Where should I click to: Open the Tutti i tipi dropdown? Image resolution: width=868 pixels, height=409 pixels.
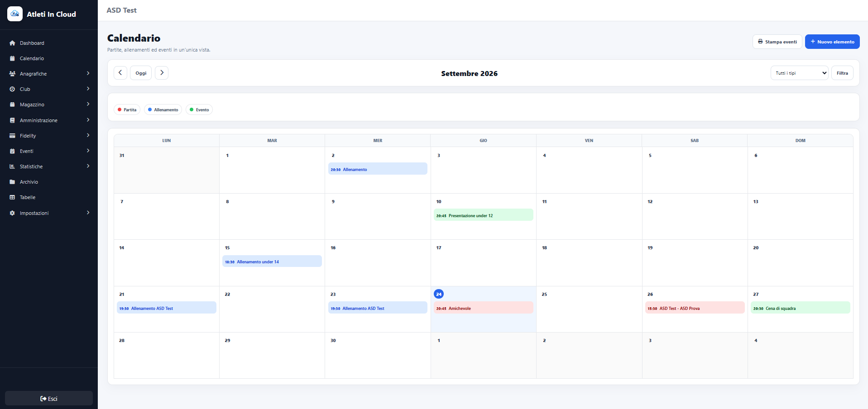coord(799,73)
